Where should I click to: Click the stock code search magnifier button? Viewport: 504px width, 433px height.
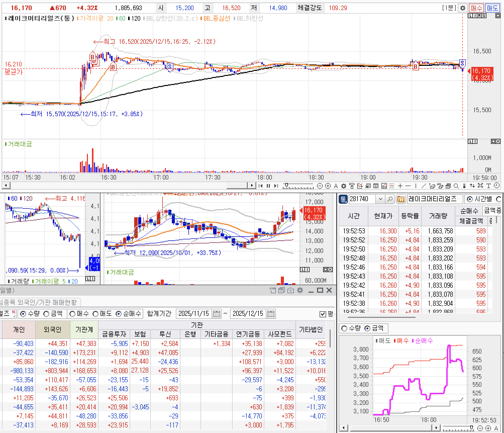point(390,199)
